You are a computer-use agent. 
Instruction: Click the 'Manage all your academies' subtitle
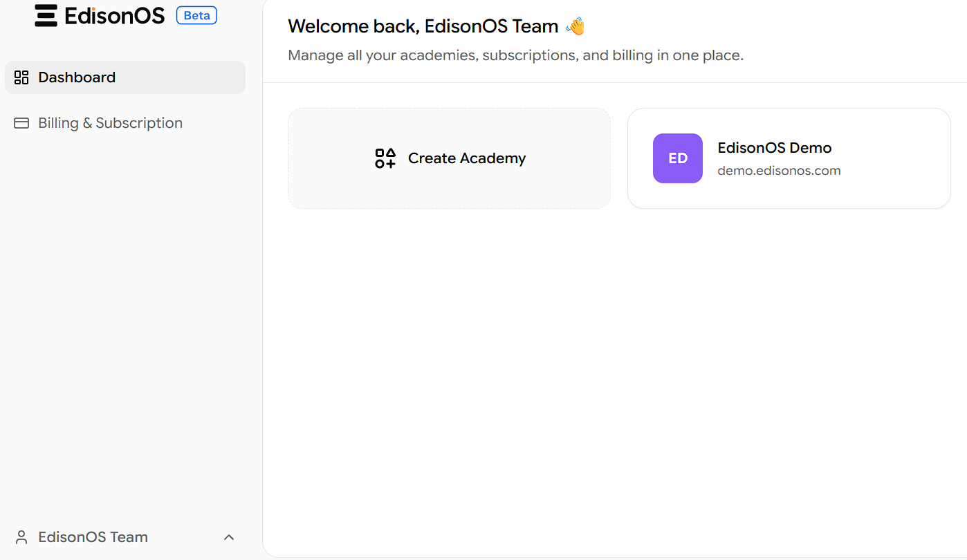point(516,55)
